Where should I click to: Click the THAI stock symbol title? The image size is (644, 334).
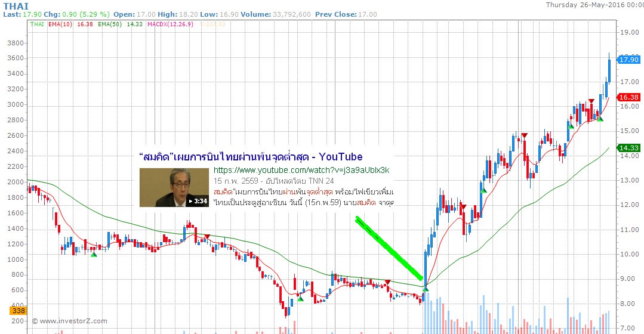[16, 6]
